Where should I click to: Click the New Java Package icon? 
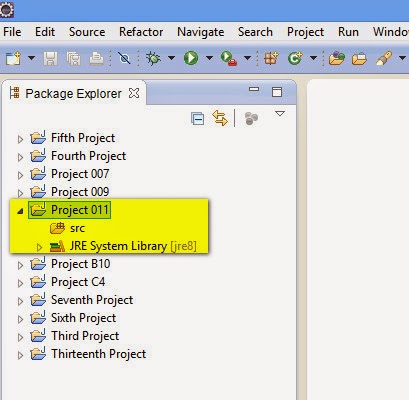(271, 58)
